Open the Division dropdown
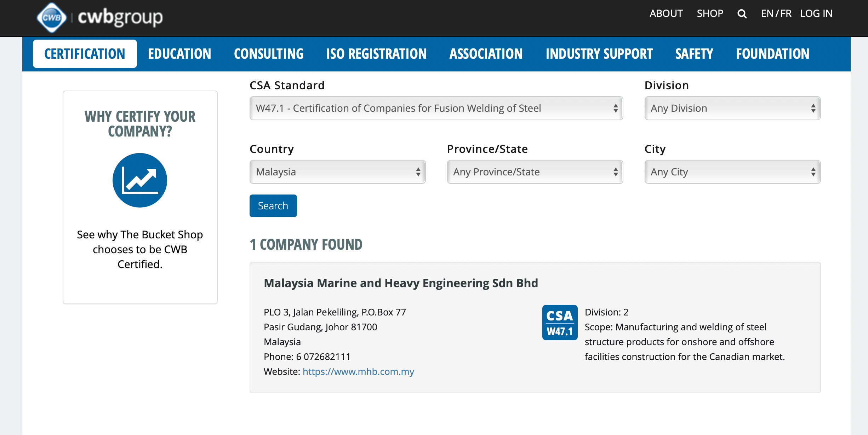The image size is (868, 435). tap(732, 108)
